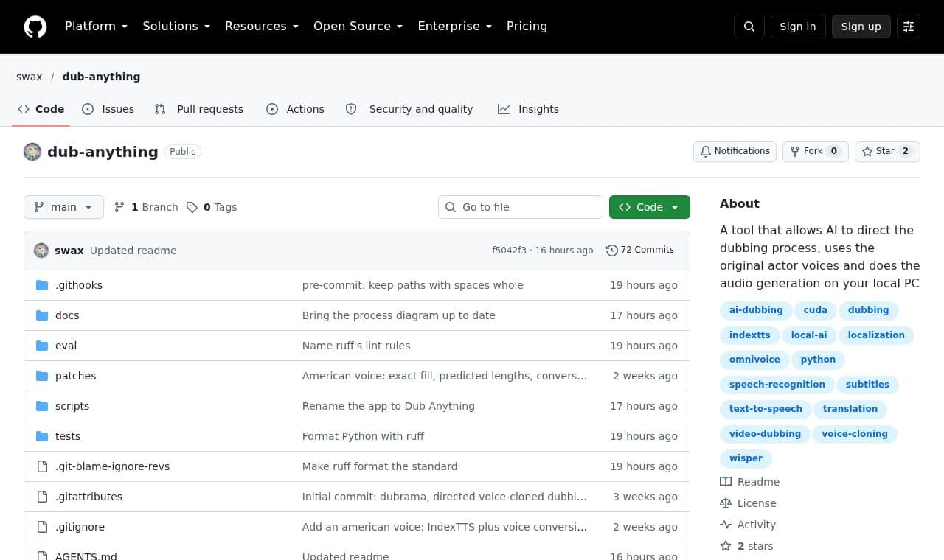Click the file icon for .gitattributes
The image size is (944, 560).
pyautogui.click(x=42, y=497)
